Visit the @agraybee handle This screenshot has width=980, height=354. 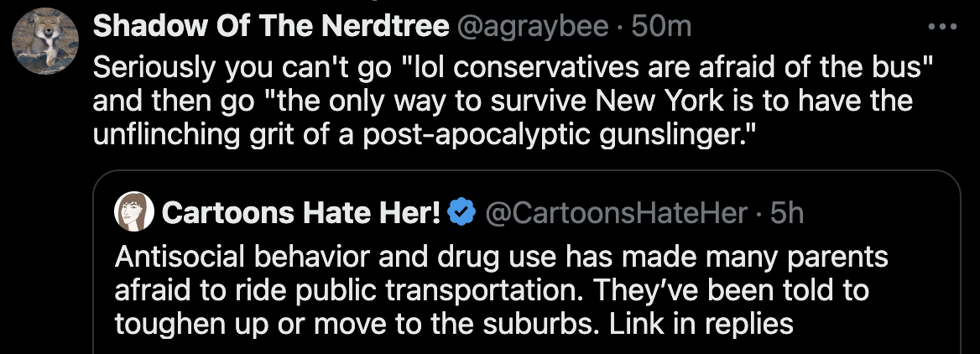point(532,27)
